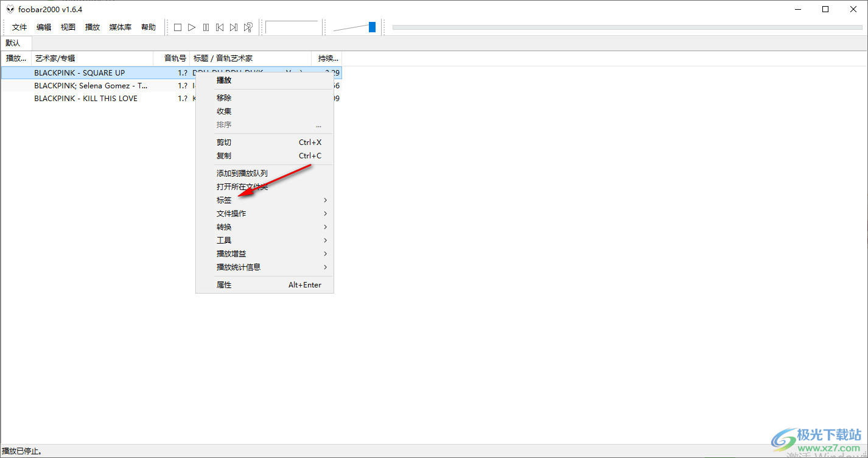Expand the 播放统计信息 submenu
The image size is (868, 458).
point(265,267)
